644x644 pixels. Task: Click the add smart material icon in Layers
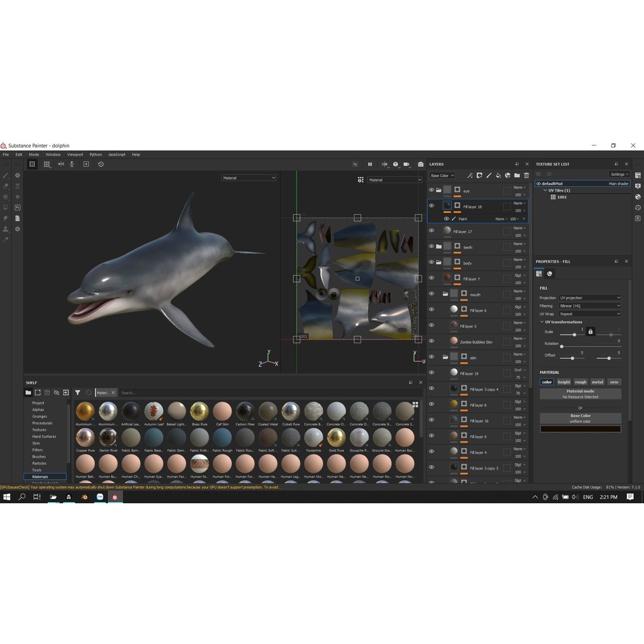click(507, 175)
